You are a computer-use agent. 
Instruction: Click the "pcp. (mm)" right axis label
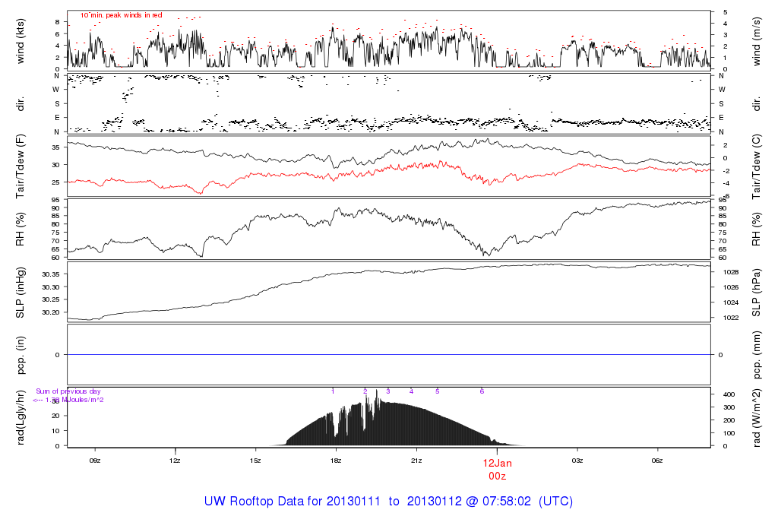click(x=757, y=354)
